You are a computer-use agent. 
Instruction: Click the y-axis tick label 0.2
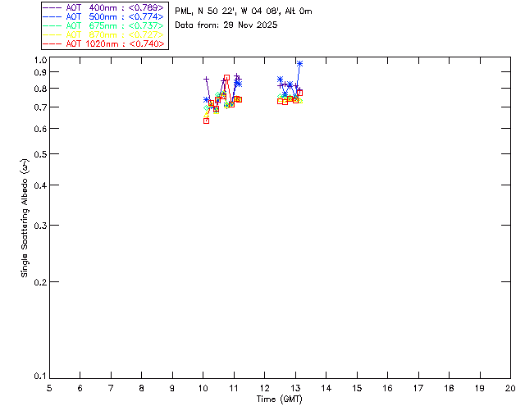pos(40,282)
